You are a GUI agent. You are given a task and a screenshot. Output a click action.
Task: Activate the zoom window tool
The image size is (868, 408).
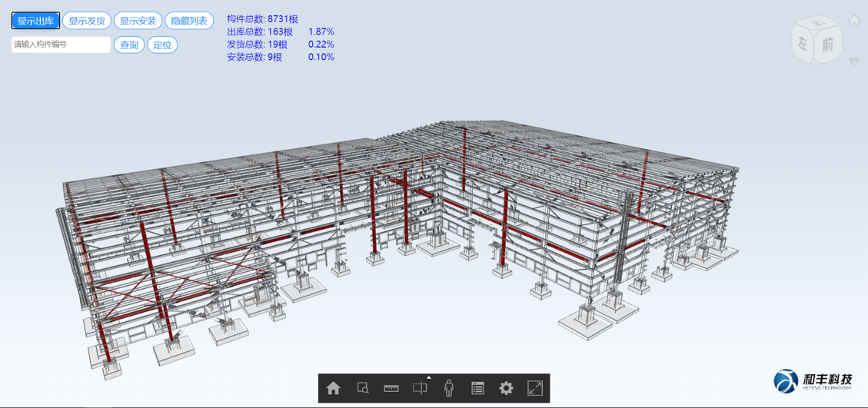click(363, 388)
